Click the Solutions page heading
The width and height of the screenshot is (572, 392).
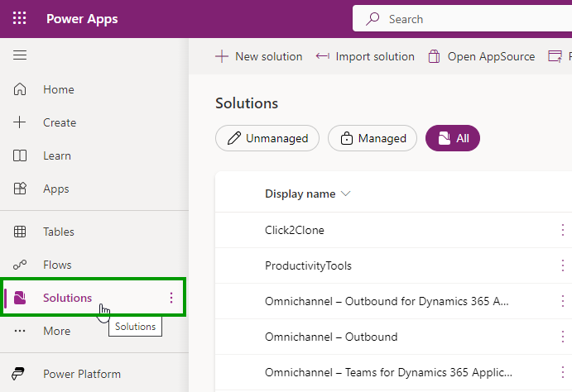247,103
